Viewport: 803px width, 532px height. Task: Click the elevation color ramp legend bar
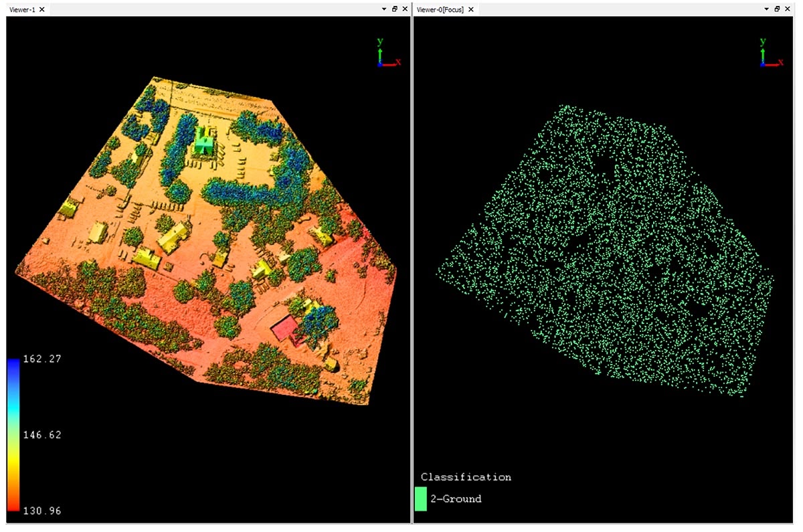13,435
